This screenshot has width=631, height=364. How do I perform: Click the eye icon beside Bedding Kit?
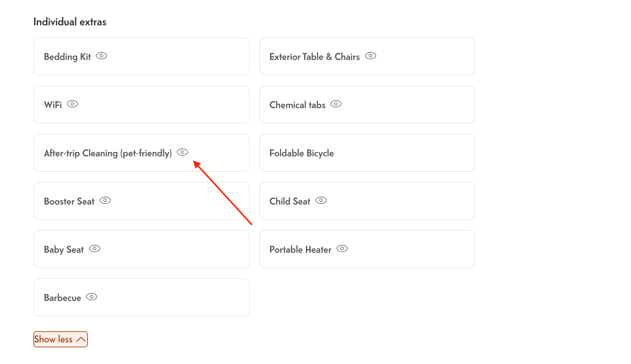(101, 56)
